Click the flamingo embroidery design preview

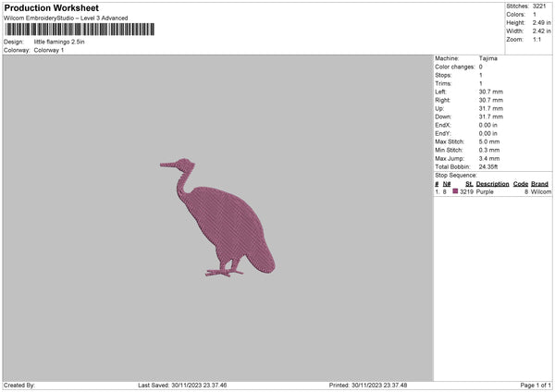(x=220, y=219)
